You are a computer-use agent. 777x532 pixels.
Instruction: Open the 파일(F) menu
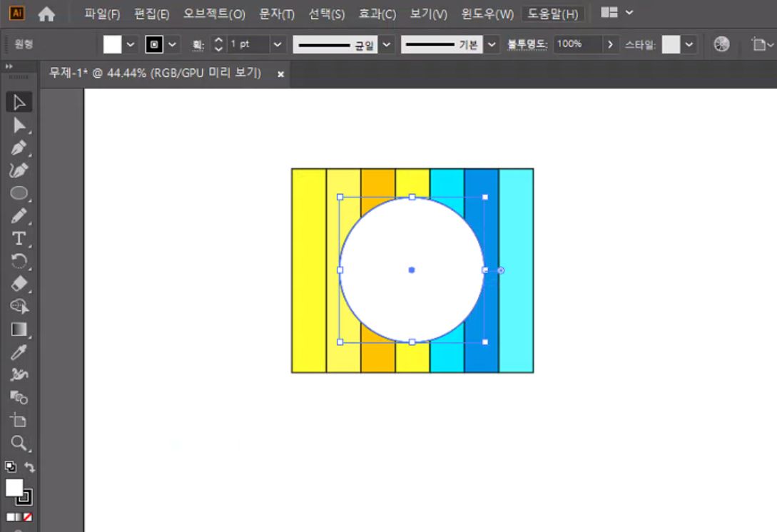coord(102,14)
